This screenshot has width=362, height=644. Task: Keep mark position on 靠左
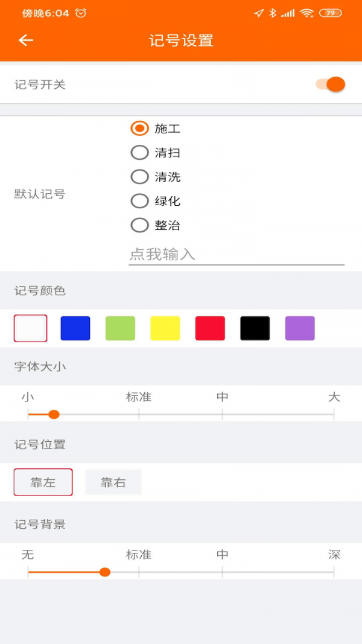pos(43,482)
